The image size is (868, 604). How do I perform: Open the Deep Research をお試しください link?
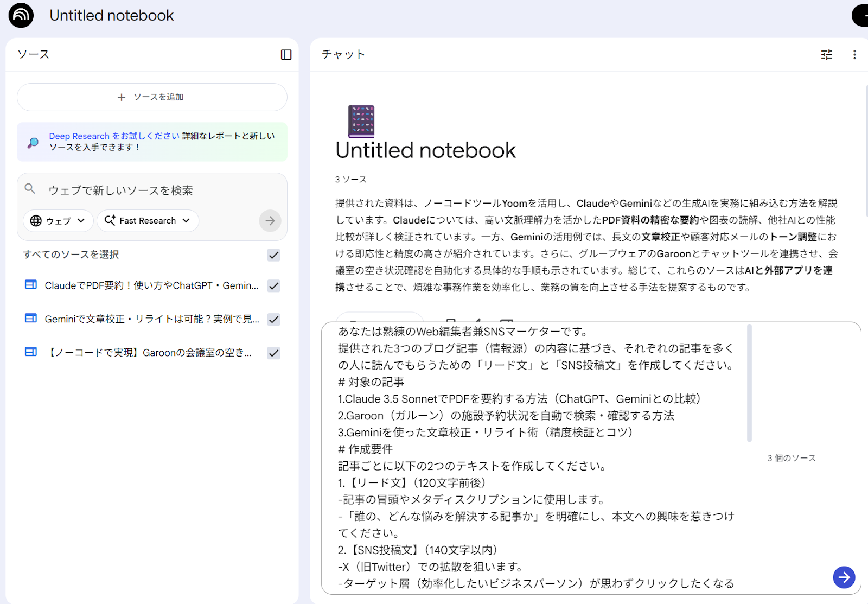(x=114, y=136)
